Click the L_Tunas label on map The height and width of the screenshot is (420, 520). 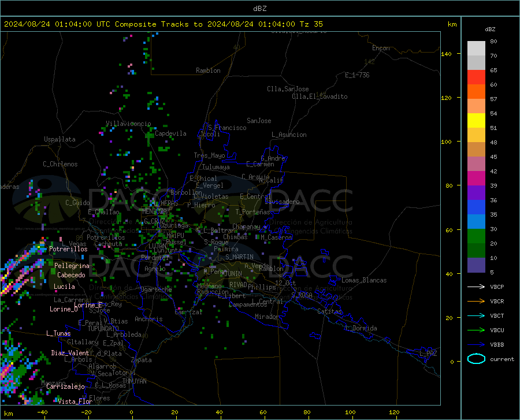(58, 333)
